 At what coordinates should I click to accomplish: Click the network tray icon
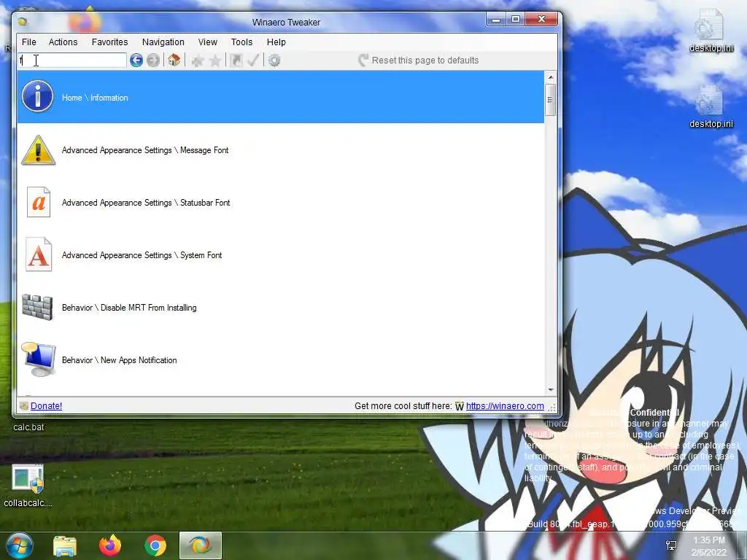pyautogui.click(x=671, y=545)
